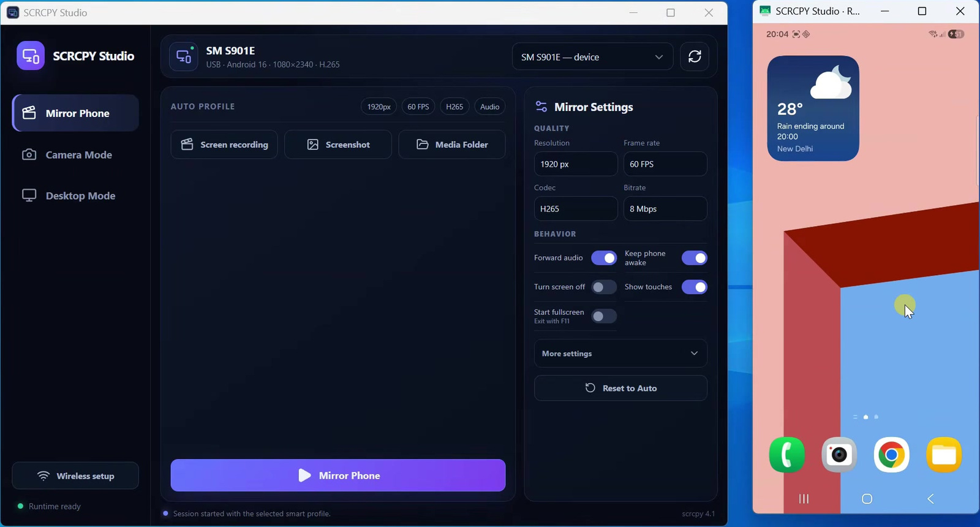Start Screen recording
Screen dimensions: 980x527
[x=224, y=145]
